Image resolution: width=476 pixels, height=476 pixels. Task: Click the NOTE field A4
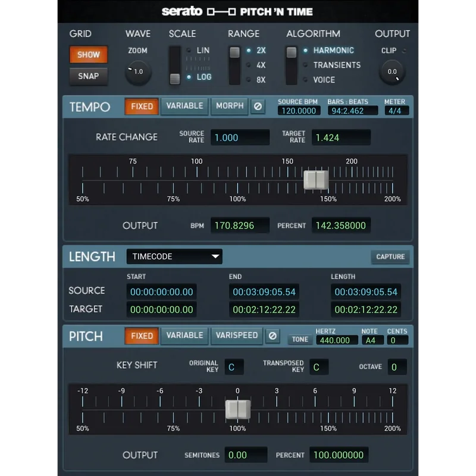373,340
